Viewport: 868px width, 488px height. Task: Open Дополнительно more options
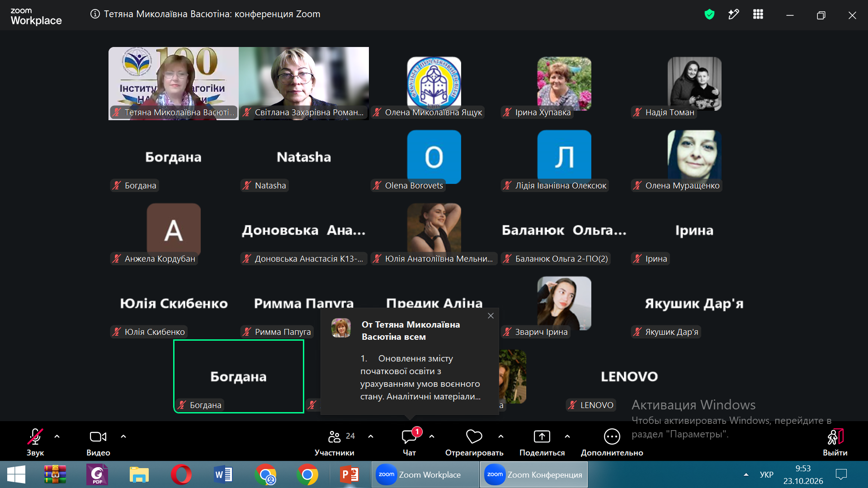(x=612, y=442)
